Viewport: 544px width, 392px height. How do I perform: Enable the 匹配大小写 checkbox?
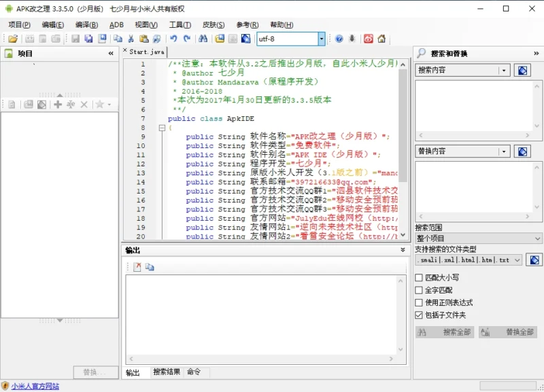click(x=420, y=277)
